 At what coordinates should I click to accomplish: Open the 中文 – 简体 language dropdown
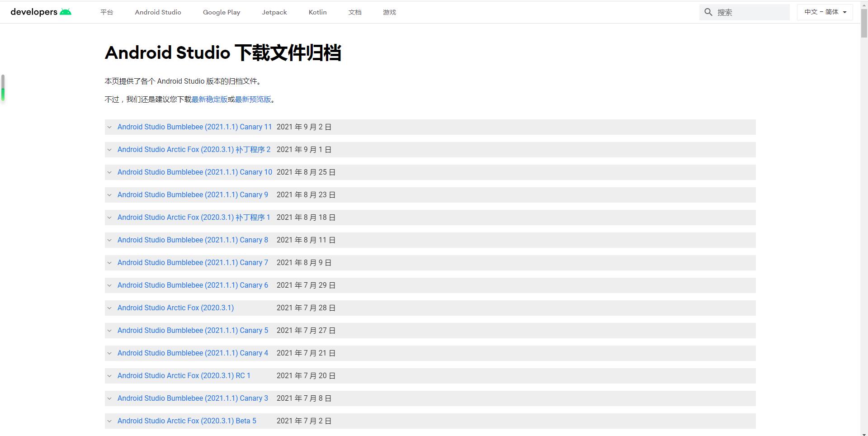click(x=825, y=12)
